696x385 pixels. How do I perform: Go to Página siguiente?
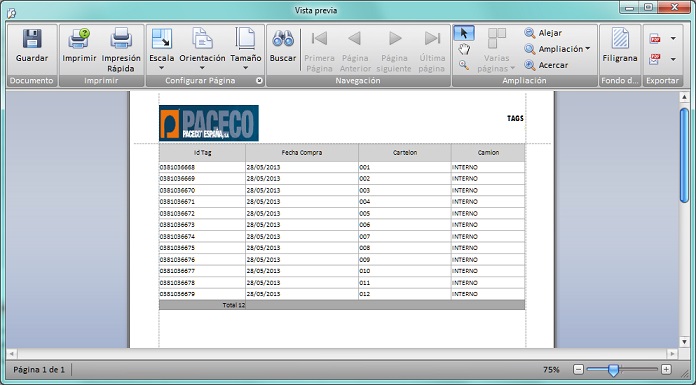pyautogui.click(x=394, y=50)
